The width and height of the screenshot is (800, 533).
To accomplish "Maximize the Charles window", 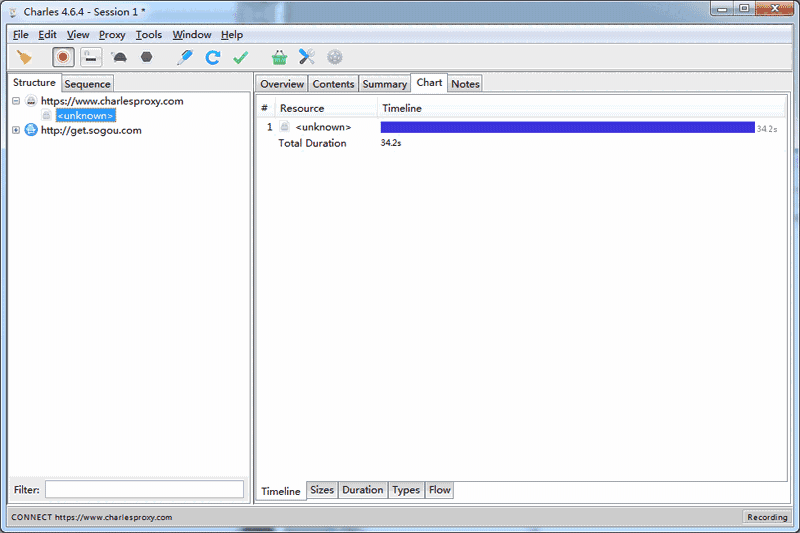I will click(744, 9).
